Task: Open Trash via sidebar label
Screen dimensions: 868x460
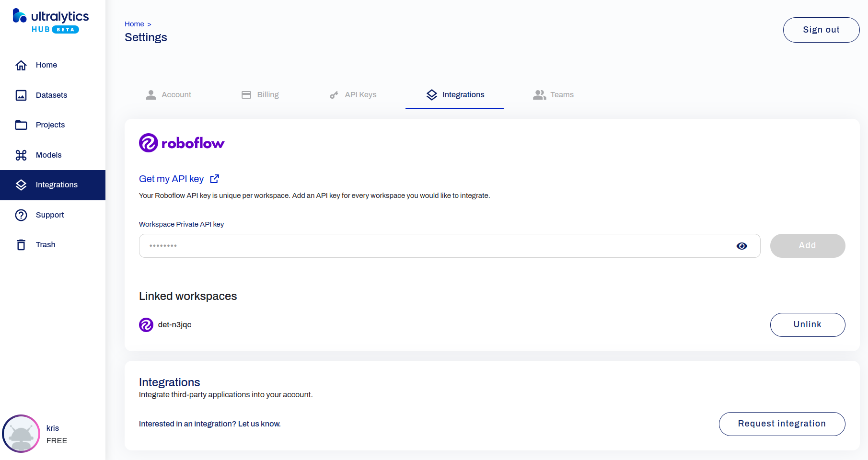Action: pos(46,245)
